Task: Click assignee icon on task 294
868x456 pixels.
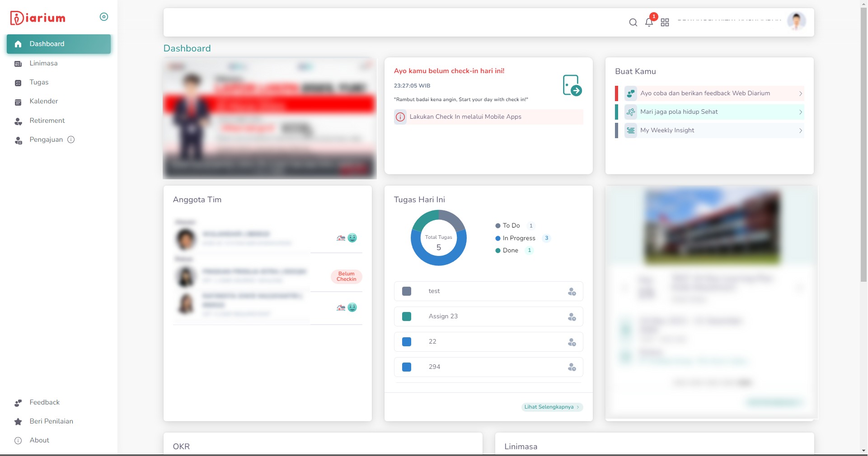Action: [572, 368]
